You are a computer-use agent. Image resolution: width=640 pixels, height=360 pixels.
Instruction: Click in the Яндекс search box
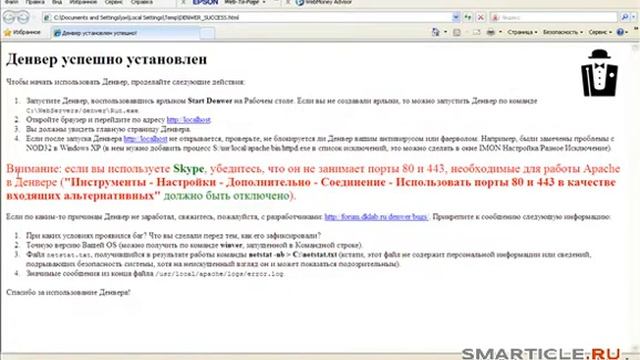[554, 18]
